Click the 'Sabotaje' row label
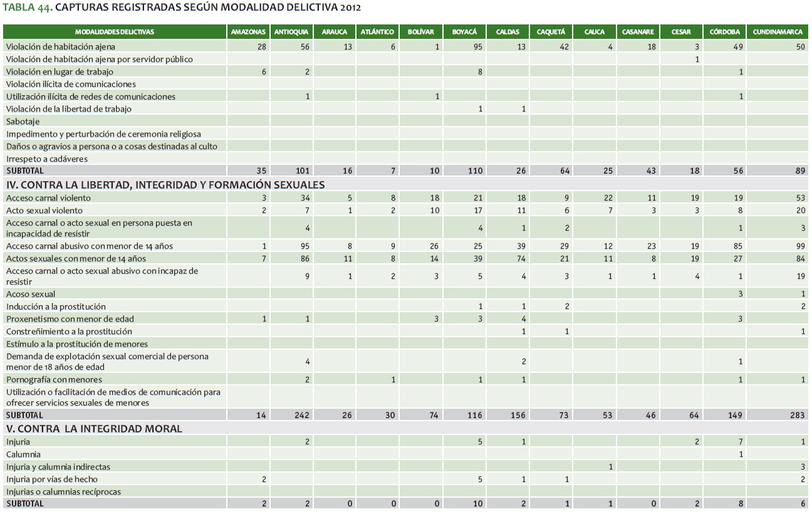 pos(23,122)
